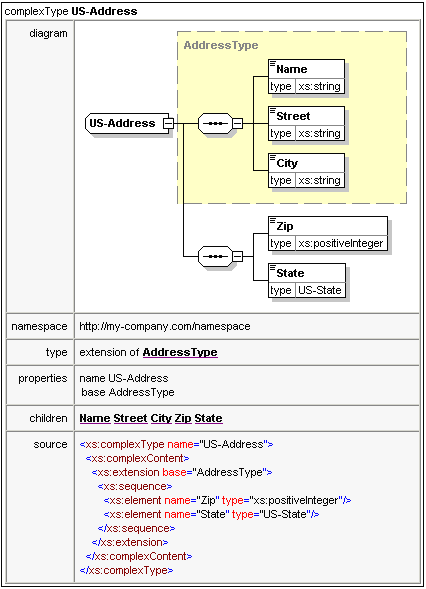This screenshot has height=589, width=426.
Task: Collapse the Zip/State sequence minus box
Action: click(237, 257)
